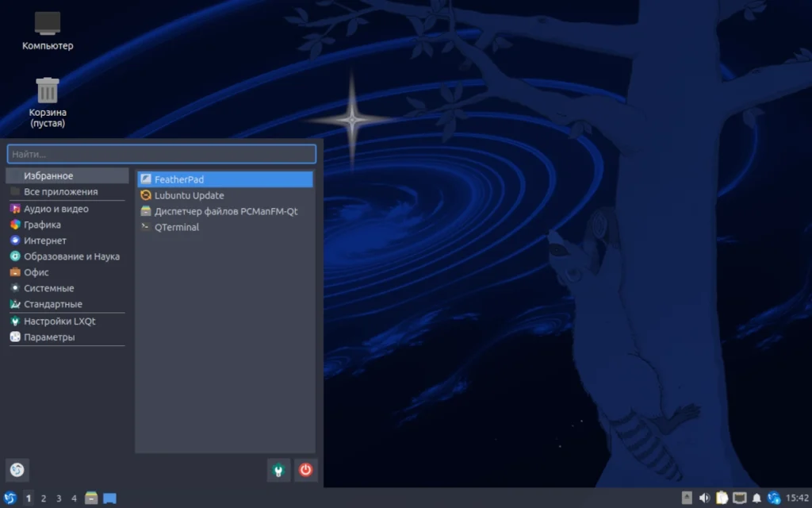This screenshot has height=508, width=812.
Task: Open file manager from quick launch
Action: tap(91, 498)
